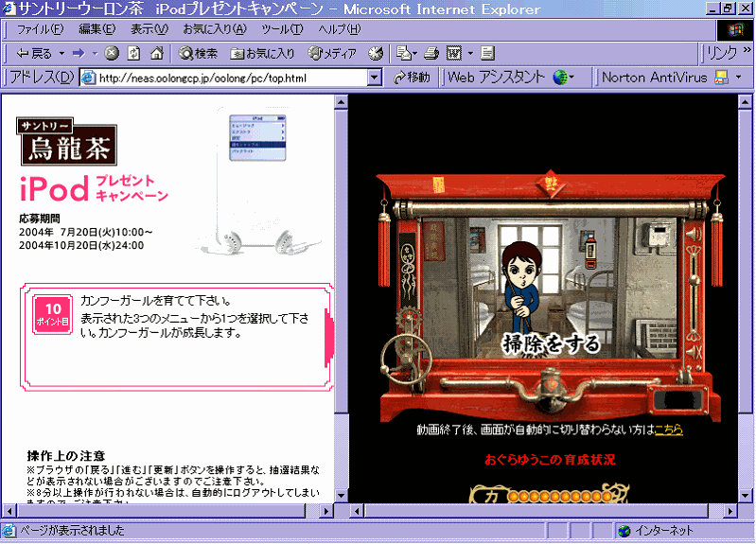Open the 編集(E) menu
The width and height of the screenshot is (756, 544).
97,29
